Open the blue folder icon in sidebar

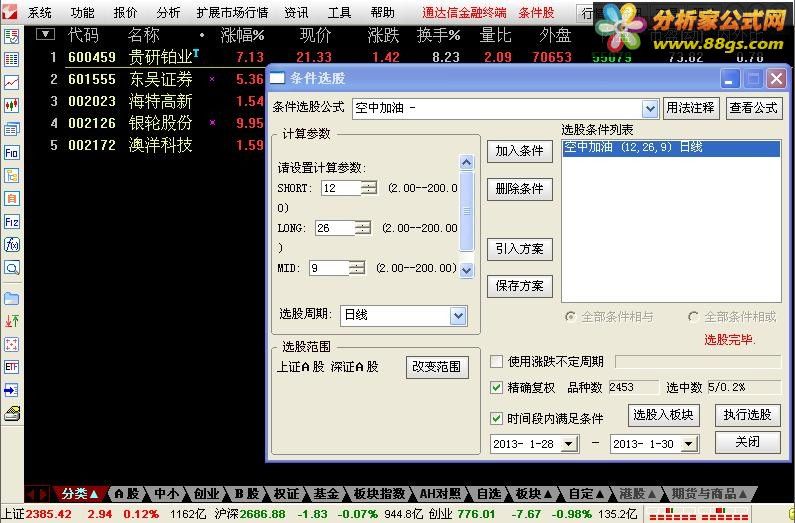[12, 298]
